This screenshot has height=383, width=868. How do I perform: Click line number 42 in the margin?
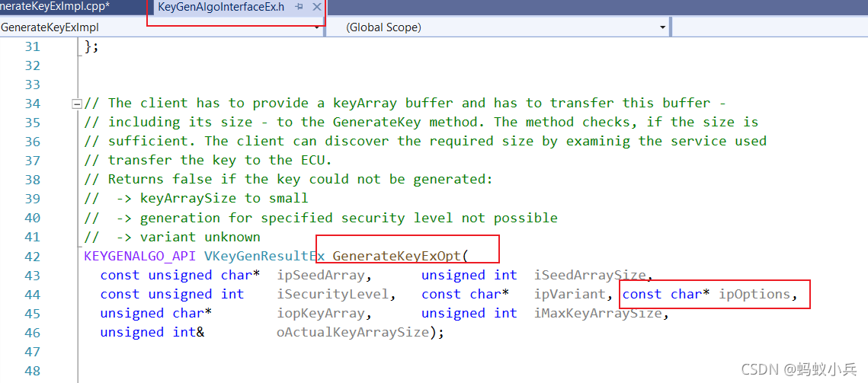click(x=33, y=257)
